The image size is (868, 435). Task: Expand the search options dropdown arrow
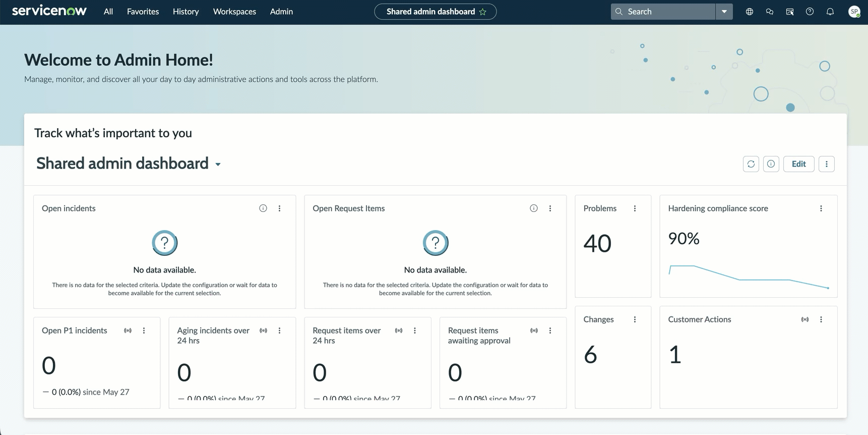coord(724,12)
